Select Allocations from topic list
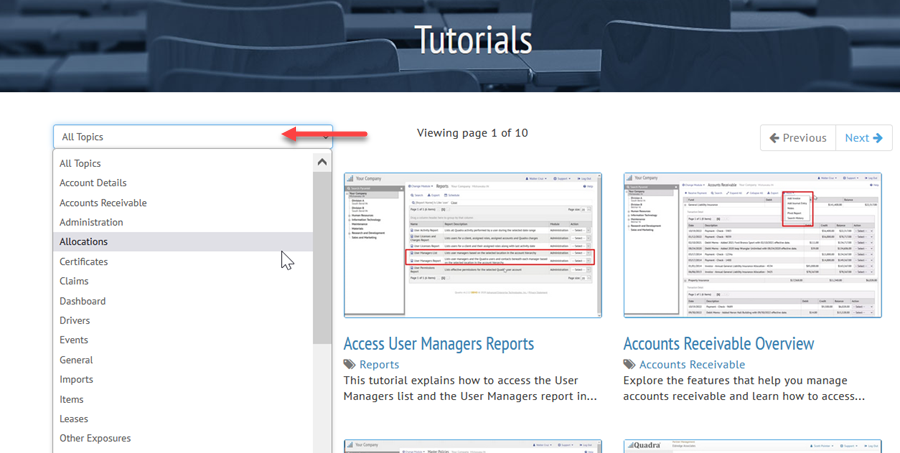 point(84,242)
